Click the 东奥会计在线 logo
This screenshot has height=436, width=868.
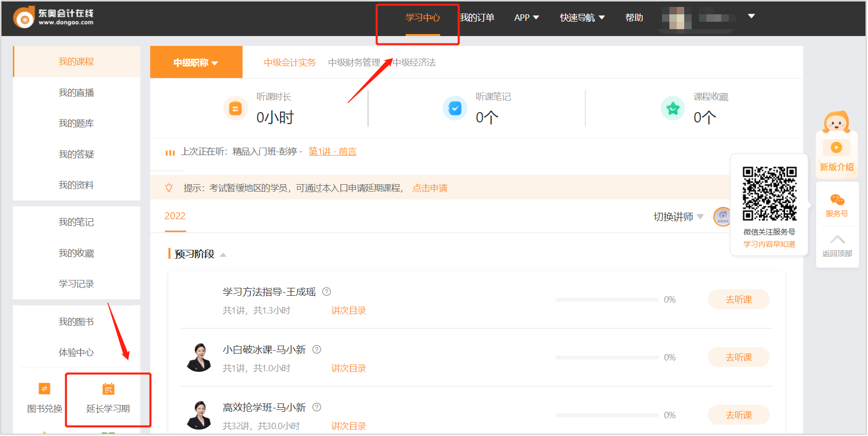(53, 18)
